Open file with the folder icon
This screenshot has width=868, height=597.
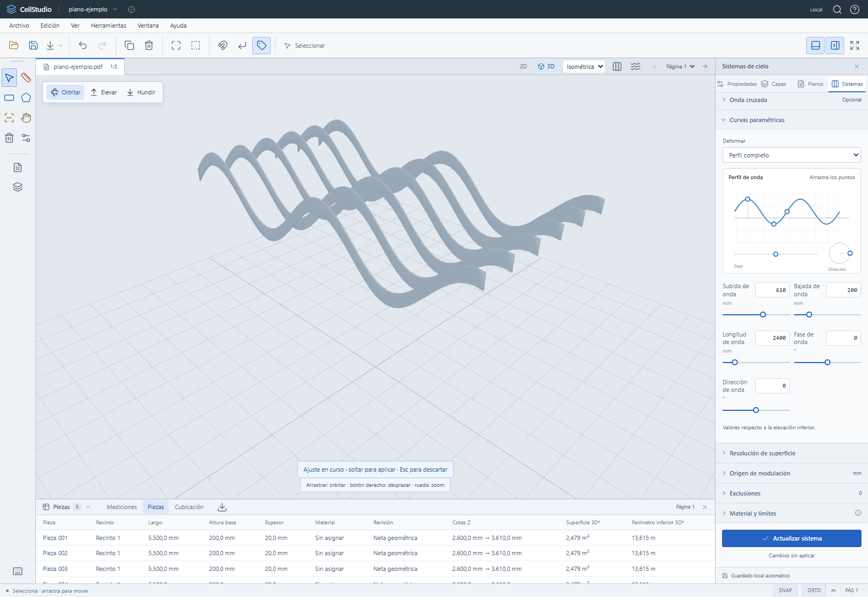(14, 46)
